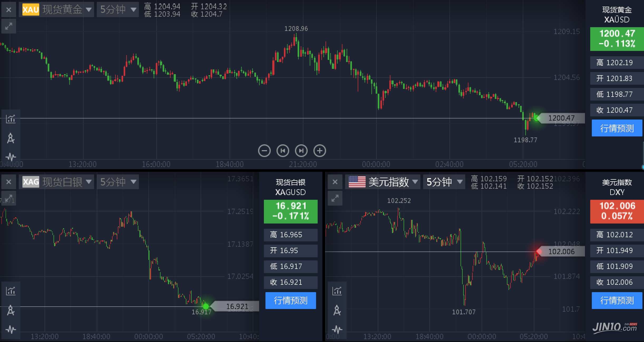Click 行情预测 button under XAUUSD
This screenshot has height=342, width=644.
pos(617,128)
